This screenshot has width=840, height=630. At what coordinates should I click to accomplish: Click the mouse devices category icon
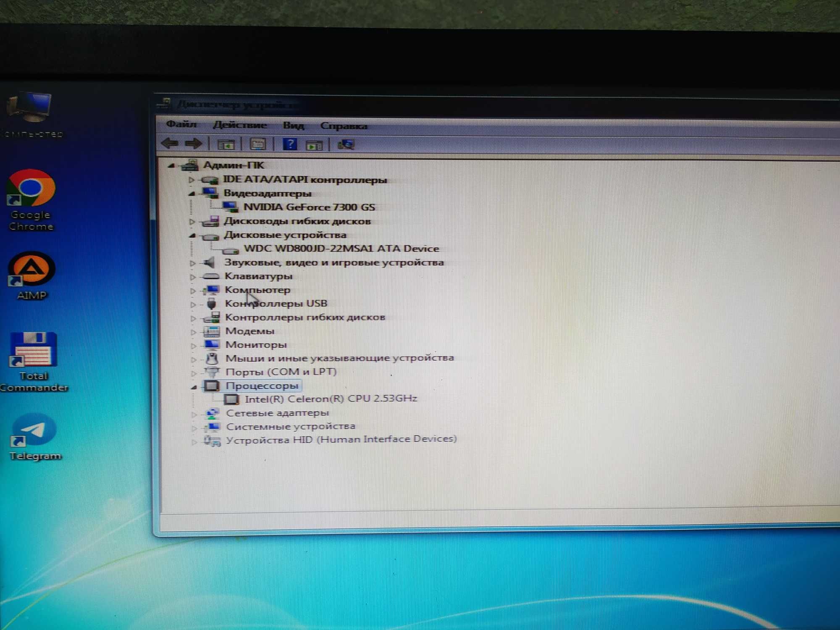tap(212, 359)
